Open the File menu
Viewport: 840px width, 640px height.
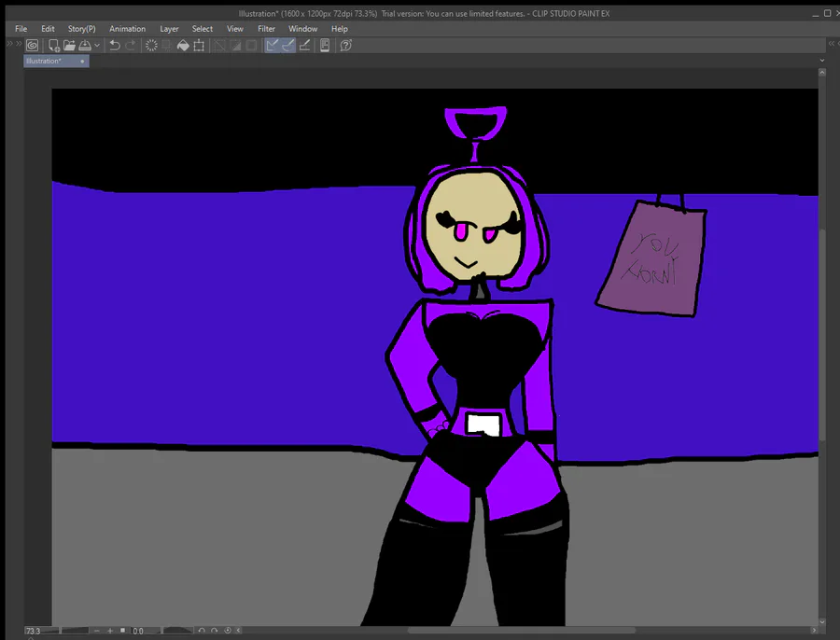[x=21, y=29]
